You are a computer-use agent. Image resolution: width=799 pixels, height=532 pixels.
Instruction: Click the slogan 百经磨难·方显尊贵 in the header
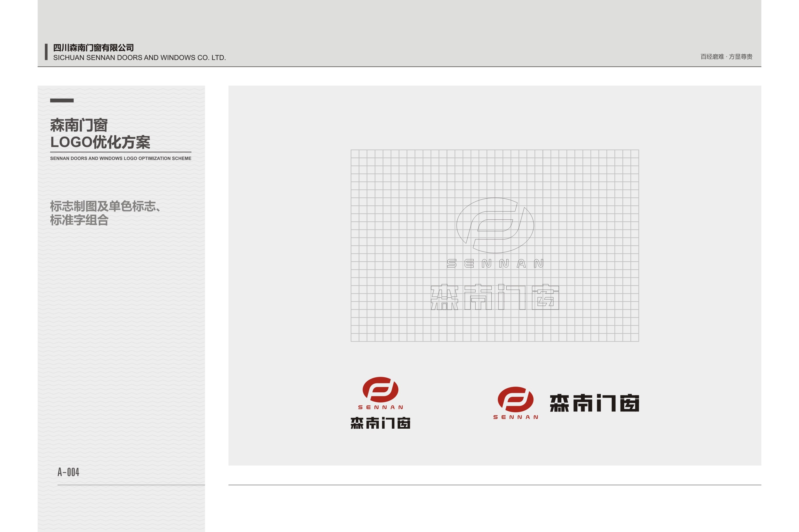726,57
